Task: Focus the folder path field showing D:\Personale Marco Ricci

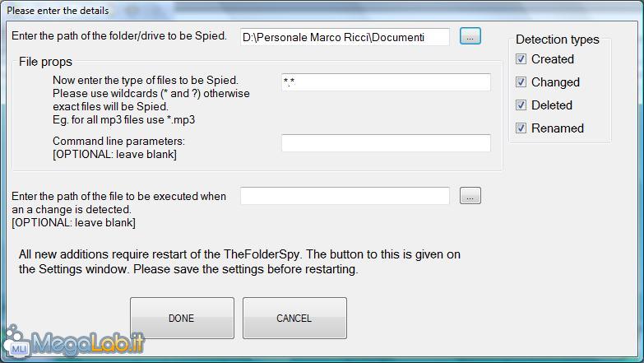Action: point(345,37)
